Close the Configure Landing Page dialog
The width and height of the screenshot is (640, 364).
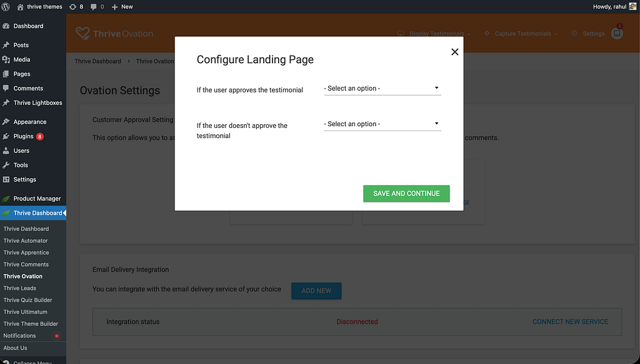point(454,52)
